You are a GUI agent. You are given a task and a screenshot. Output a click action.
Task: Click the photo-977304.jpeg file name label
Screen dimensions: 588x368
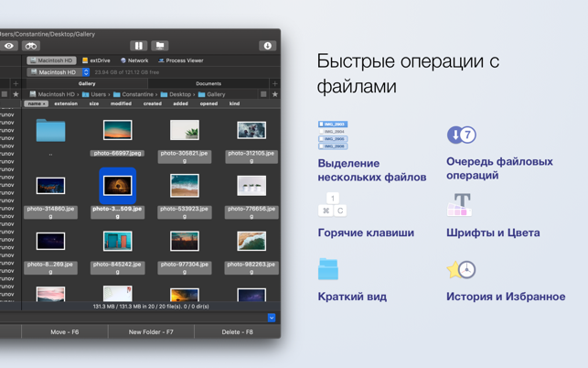click(x=184, y=267)
